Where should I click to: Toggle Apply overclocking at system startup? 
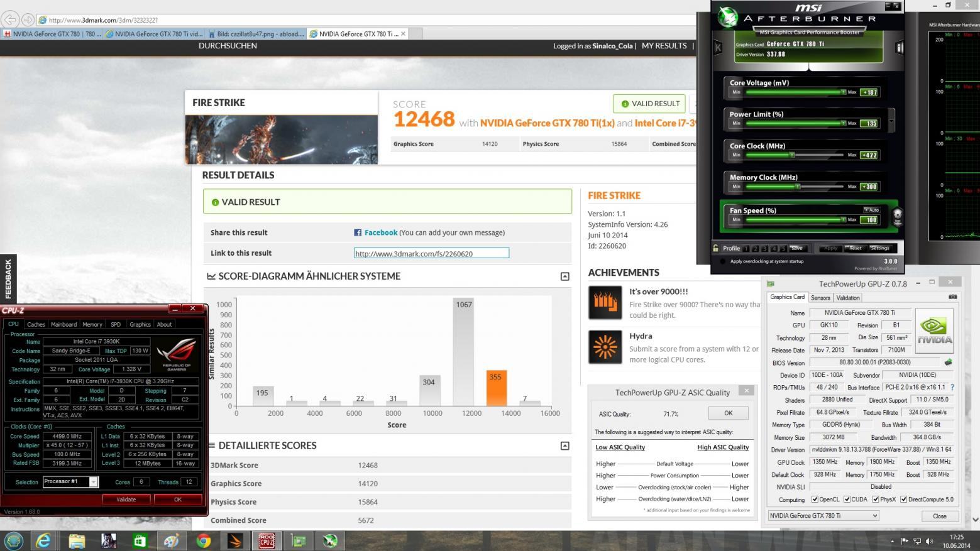[722, 261]
